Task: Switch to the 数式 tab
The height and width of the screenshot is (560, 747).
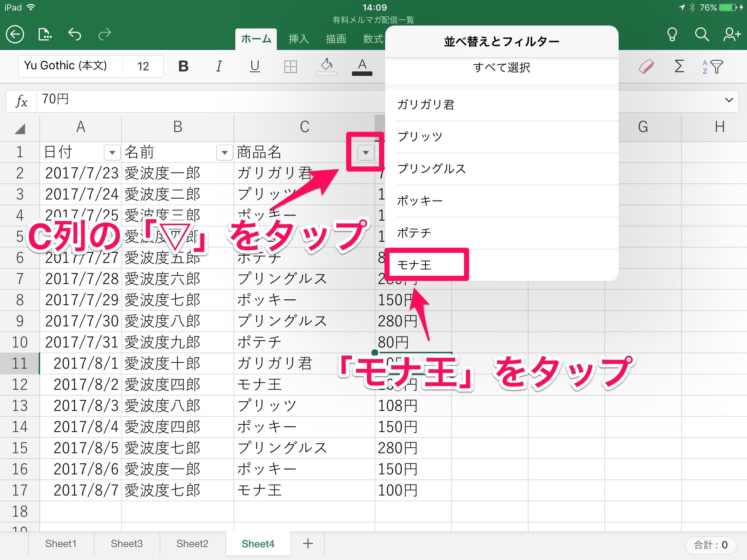Action: click(x=373, y=39)
